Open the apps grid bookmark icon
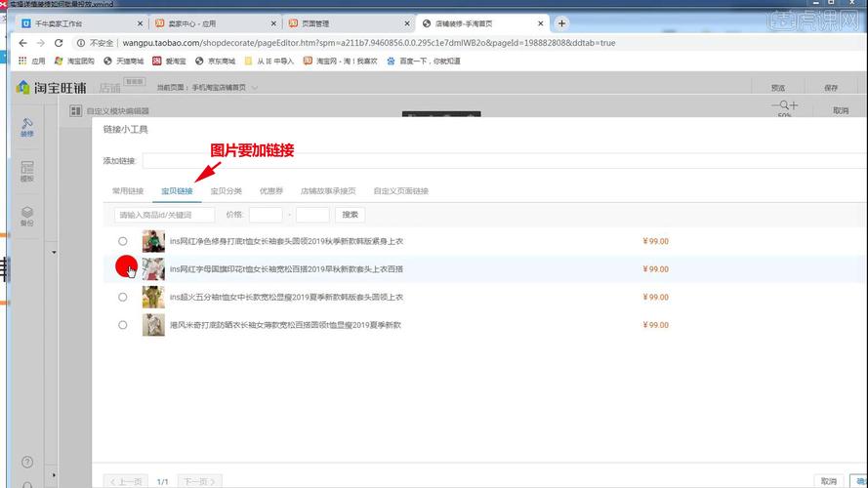The image size is (868, 488). 22,61
